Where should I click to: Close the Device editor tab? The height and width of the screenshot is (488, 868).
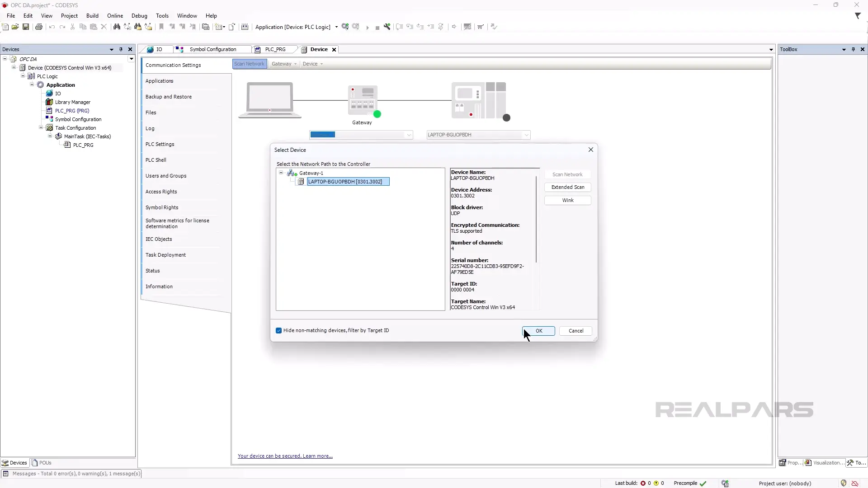[334, 50]
